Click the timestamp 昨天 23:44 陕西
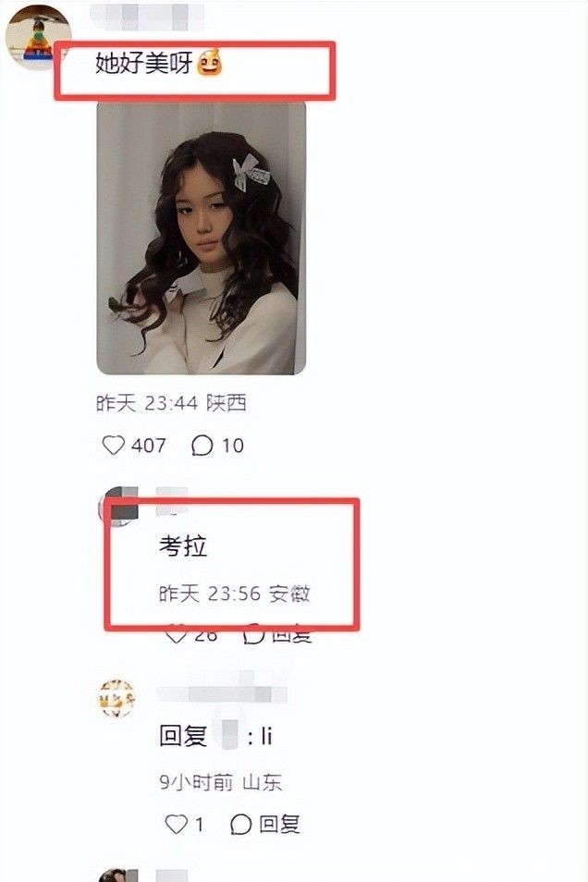The height and width of the screenshot is (882, 588). tap(171, 403)
